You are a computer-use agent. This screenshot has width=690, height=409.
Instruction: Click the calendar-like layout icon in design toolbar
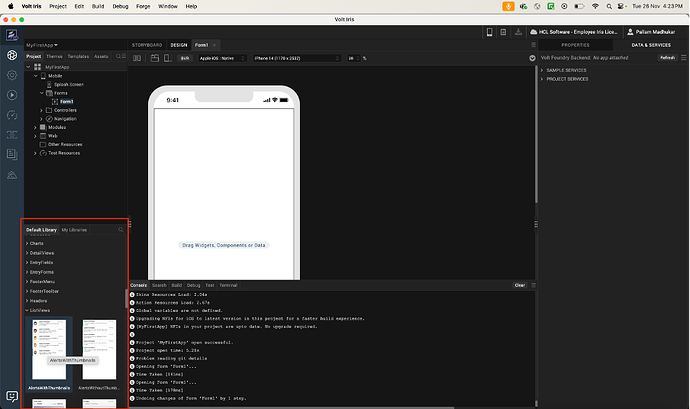pyautogui.click(x=154, y=58)
